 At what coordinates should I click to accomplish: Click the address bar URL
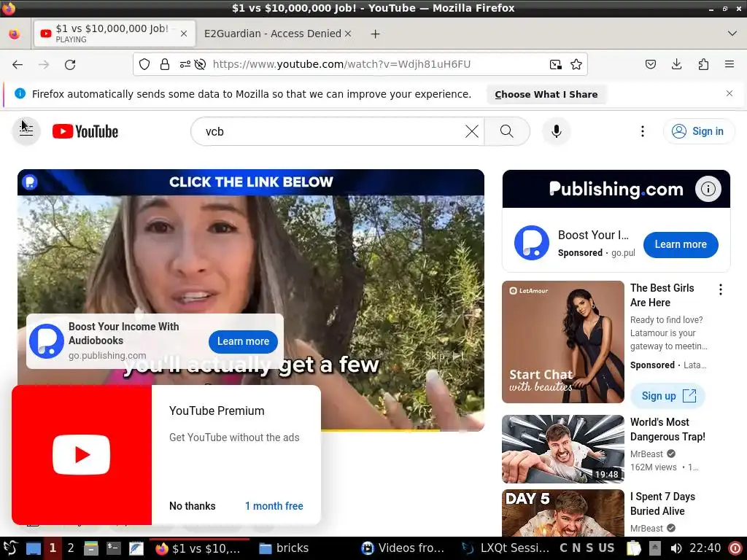point(341,64)
